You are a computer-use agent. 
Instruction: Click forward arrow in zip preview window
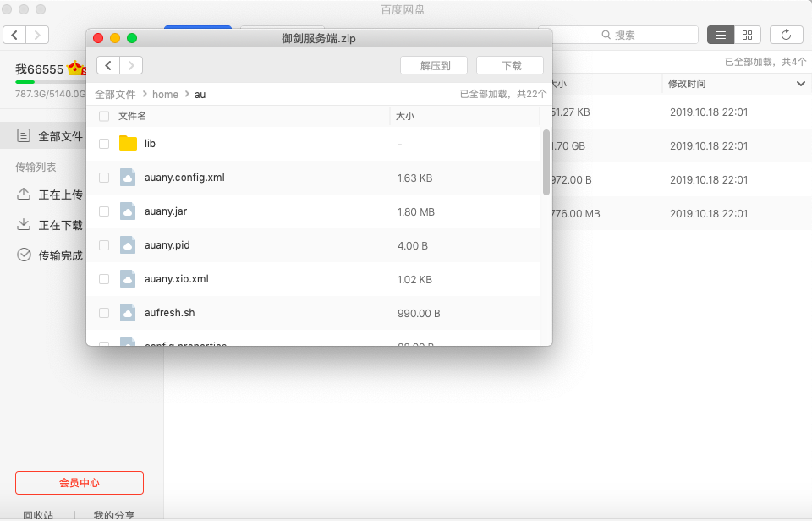click(131, 65)
